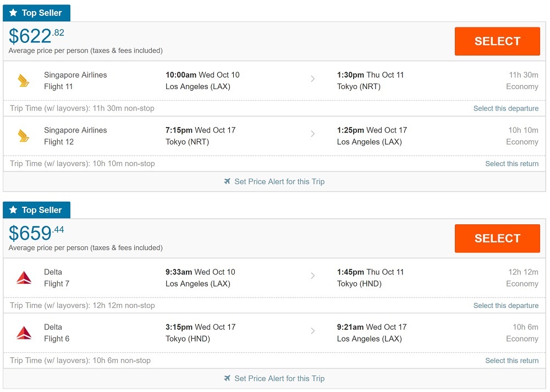Image resolution: width=550 pixels, height=392 pixels.
Task: Choose 'Select this return' for Singapore Flight 12
Action: [x=512, y=163]
